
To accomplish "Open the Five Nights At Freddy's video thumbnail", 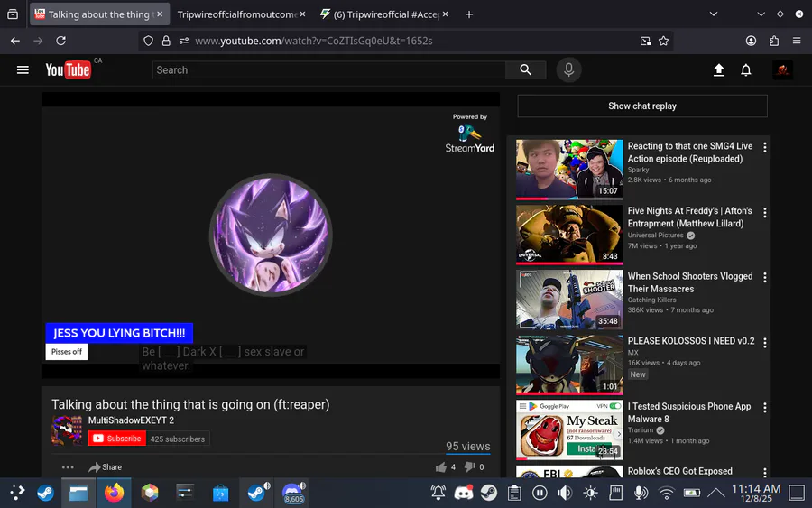I will coord(569,235).
